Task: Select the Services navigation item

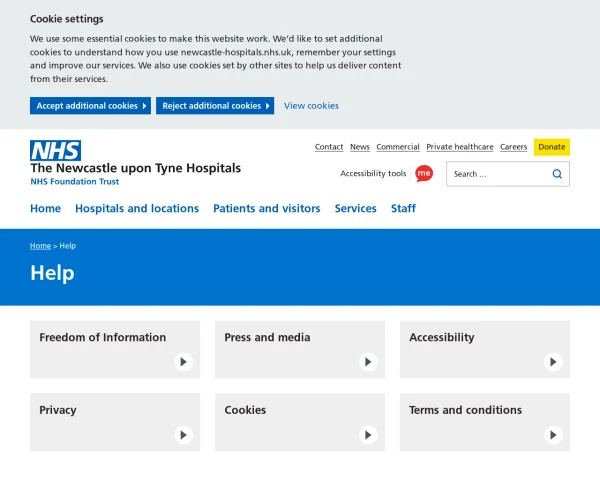Action: [x=355, y=209]
